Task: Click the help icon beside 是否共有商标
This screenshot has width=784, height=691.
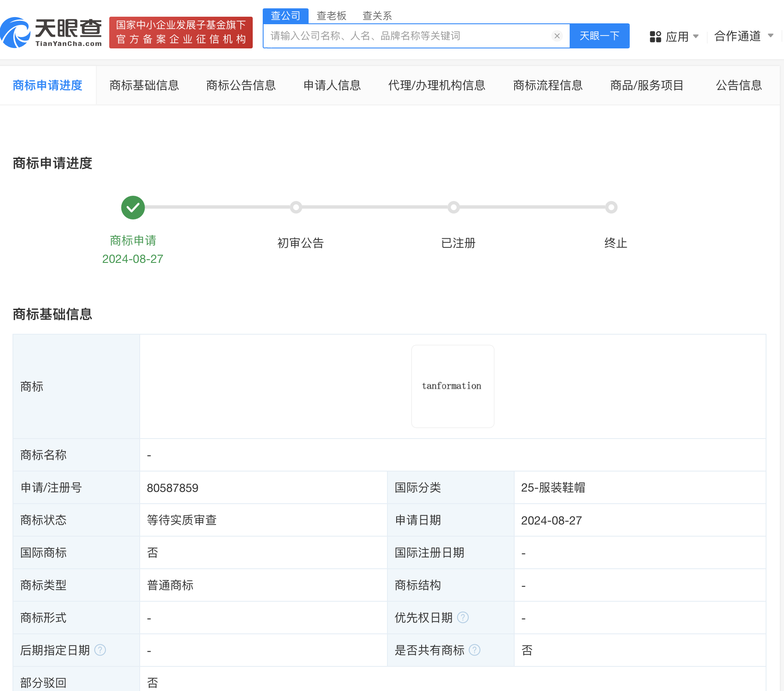Action: click(475, 650)
